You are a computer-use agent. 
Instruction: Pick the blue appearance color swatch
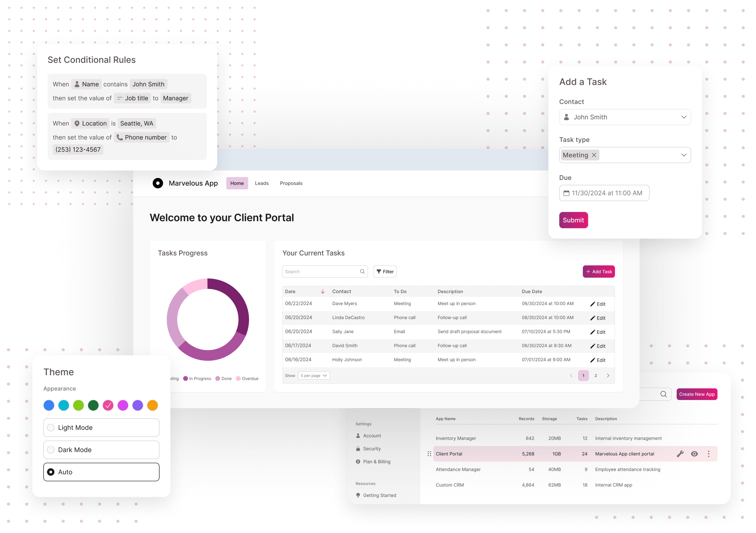(x=49, y=405)
